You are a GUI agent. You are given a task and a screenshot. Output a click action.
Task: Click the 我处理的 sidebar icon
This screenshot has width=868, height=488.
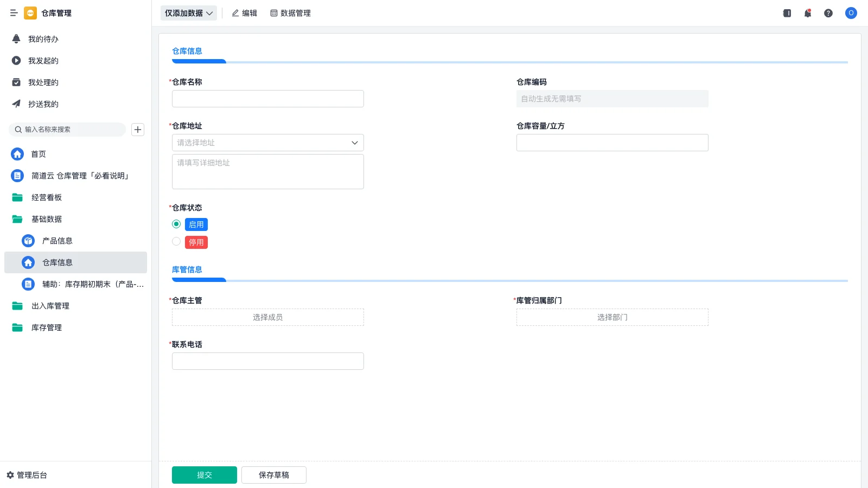tap(16, 82)
